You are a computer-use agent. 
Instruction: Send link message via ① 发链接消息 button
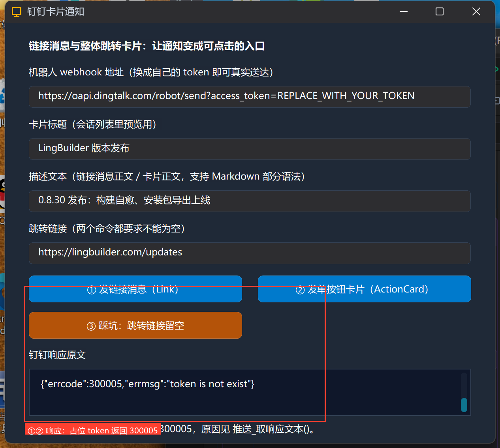(x=135, y=289)
